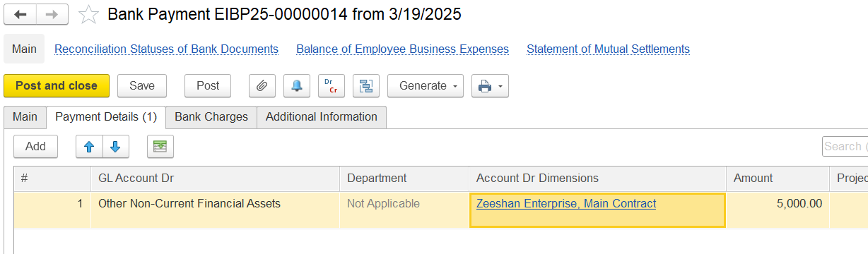Open the Additional Information tab
The width and height of the screenshot is (868, 254).
pos(322,117)
